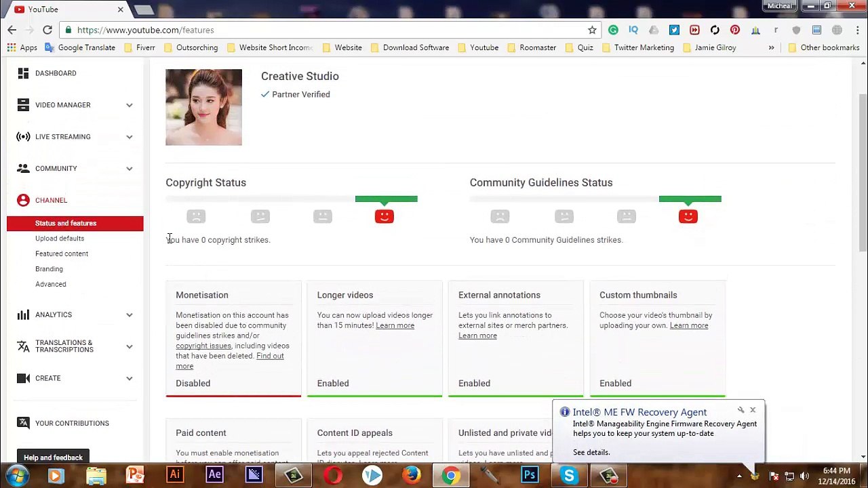This screenshot has height=488, width=868.
Task: Click the IQ extension icon
Action: coord(633,30)
